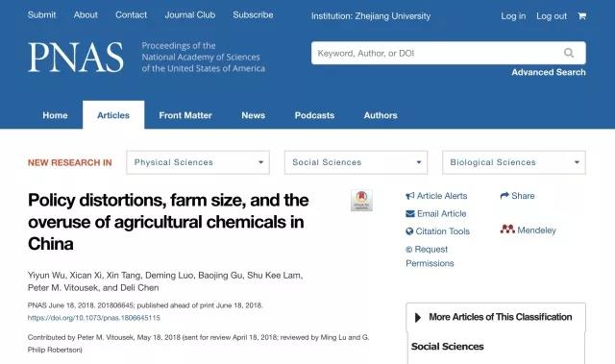Click the Article Alerts megaphone icon

410,196
